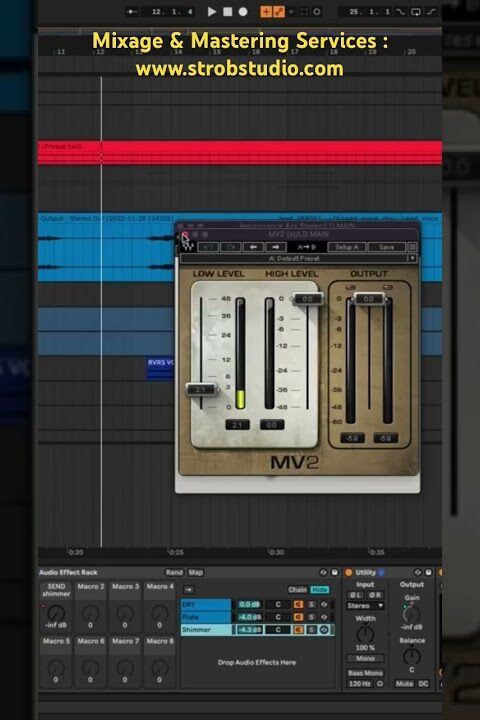Image resolution: width=480 pixels, height=720 pixels.
Task: Solo the Shimmer chain
Action: click(x=311, y=630)
